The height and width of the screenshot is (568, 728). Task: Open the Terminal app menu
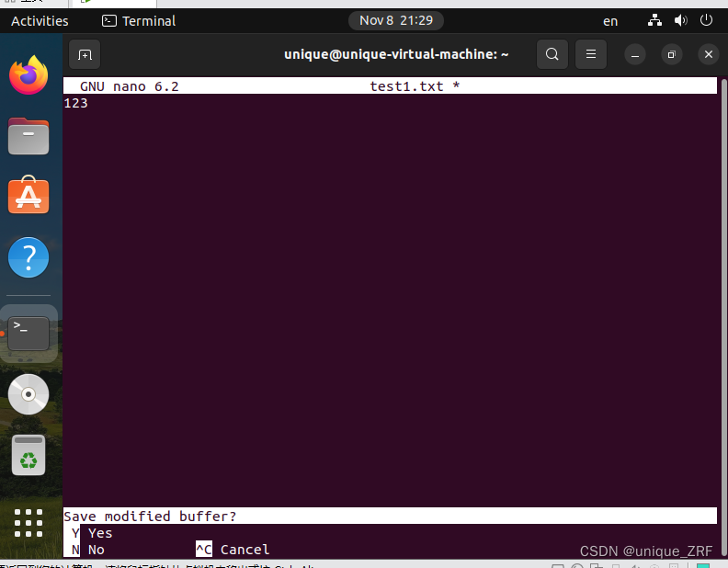(x=139, y=21)
